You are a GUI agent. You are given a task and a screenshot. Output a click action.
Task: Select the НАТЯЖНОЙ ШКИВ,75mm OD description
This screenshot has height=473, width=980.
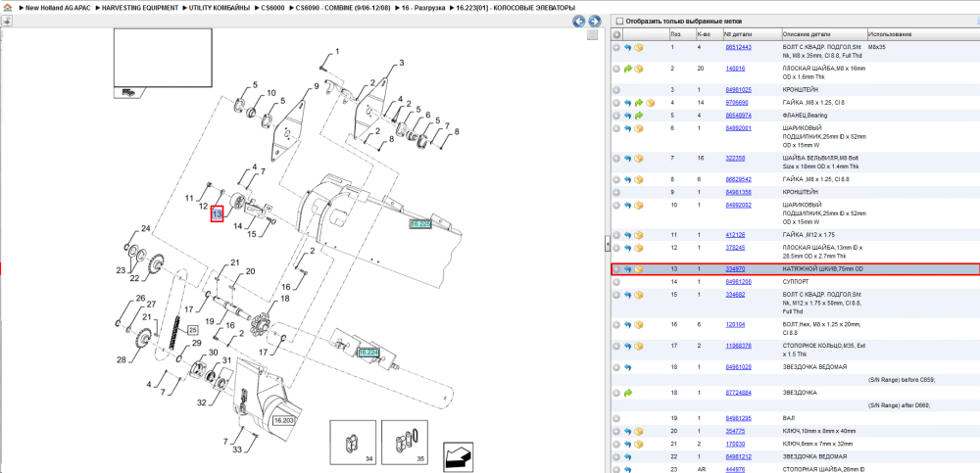(x=822, y=268)
